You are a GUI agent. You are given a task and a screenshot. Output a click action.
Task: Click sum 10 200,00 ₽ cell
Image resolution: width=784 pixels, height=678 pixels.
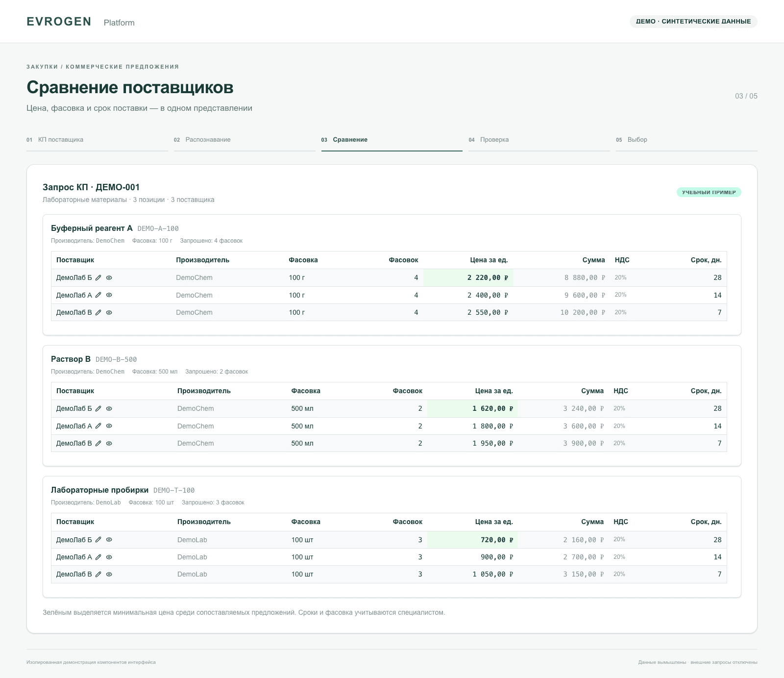[x=583, y=312]
